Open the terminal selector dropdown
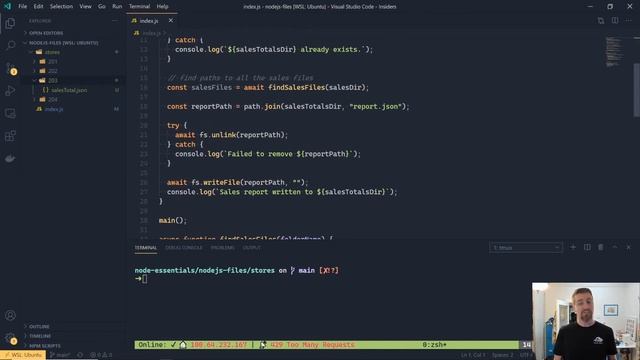 coord(526,247)
